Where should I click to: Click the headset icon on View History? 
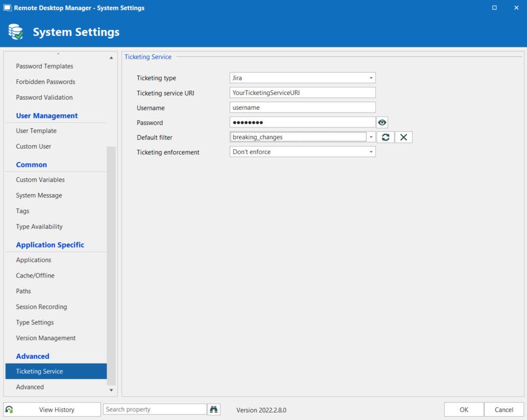point(10,409)
